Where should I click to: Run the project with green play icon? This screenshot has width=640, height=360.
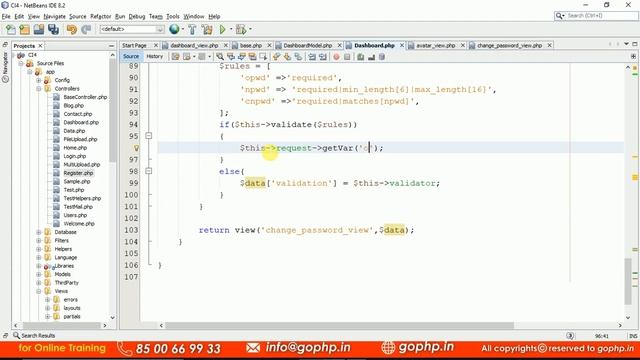[x=222, y=29]
